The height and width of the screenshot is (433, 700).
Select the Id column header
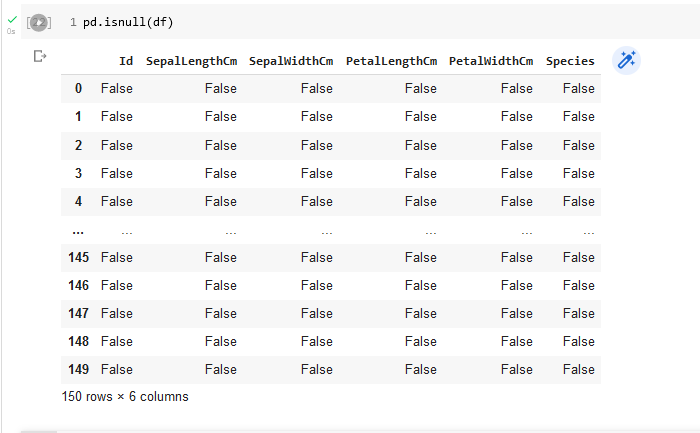click(x=125, y=61)
